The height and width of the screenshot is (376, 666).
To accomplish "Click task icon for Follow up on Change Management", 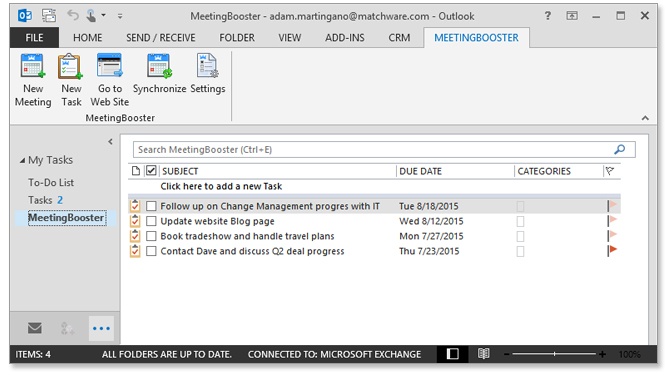I will pos(135,206).
